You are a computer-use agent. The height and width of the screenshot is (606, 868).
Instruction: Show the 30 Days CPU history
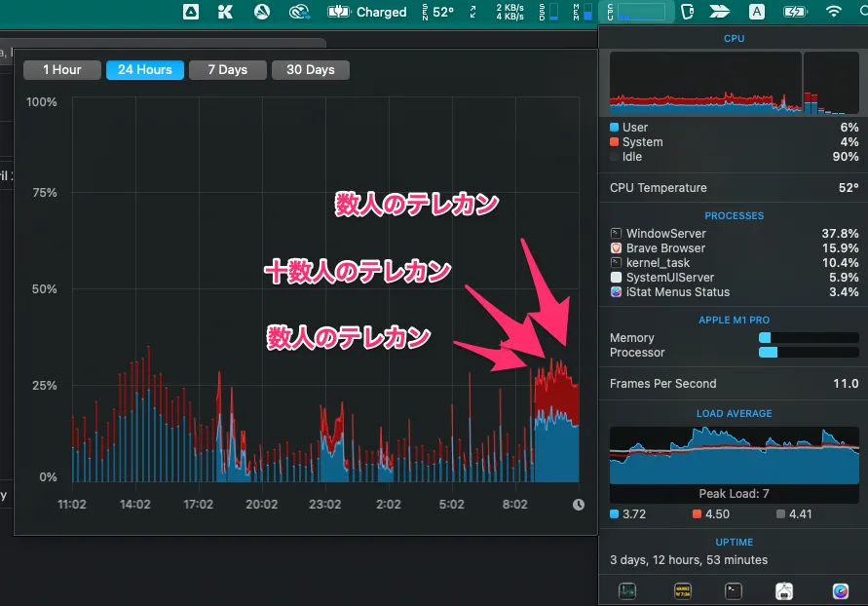pyautogui.click(x=310, y=69)
